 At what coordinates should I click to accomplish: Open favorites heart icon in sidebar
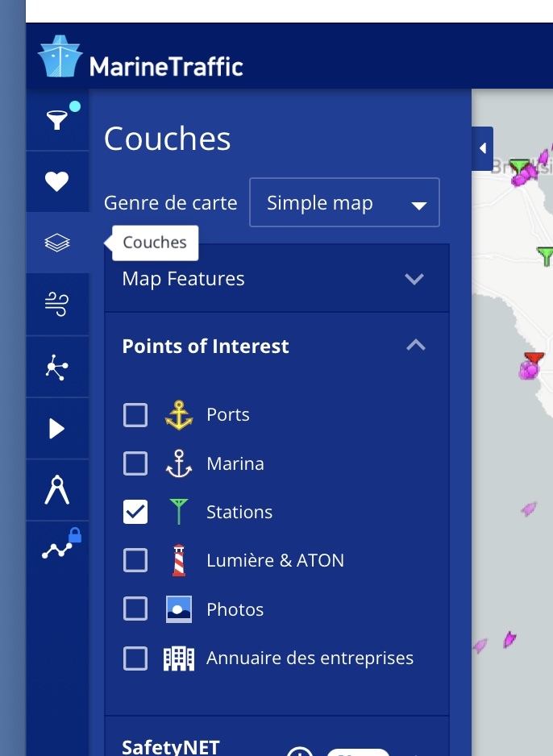(57, 181)
